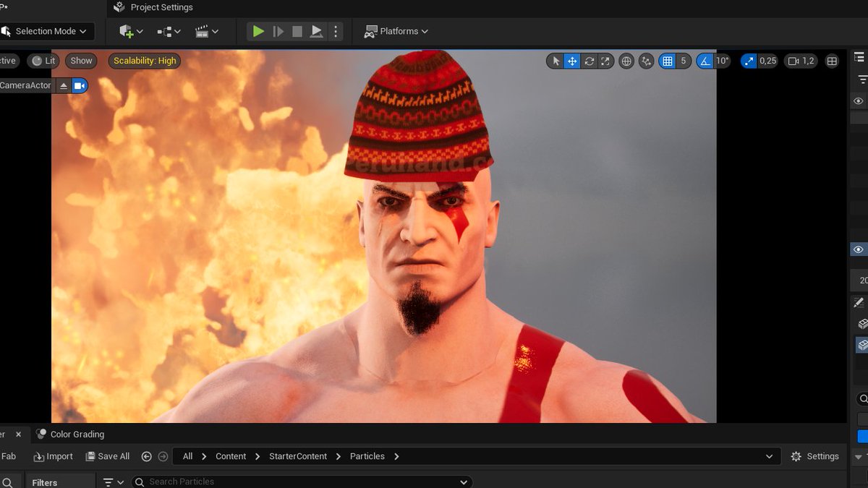Click the magnifier search icon in right panel
This screenshot has height=488, width=868.
862,398
